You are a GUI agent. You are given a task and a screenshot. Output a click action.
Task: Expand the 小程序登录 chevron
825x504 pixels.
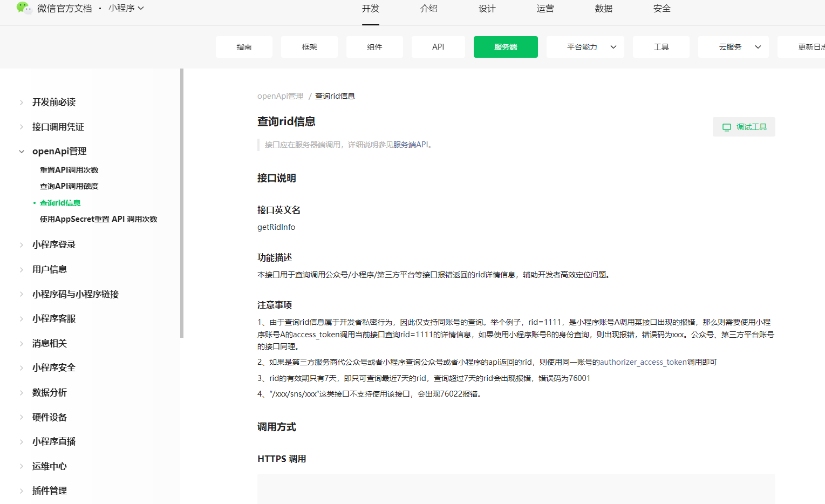tap(21, 245)
